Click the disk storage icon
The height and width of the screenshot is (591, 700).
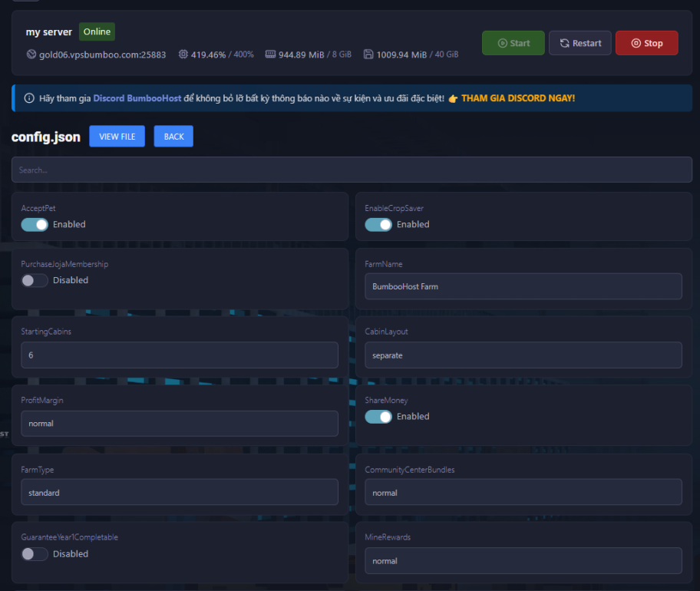(x=368, y=54)
